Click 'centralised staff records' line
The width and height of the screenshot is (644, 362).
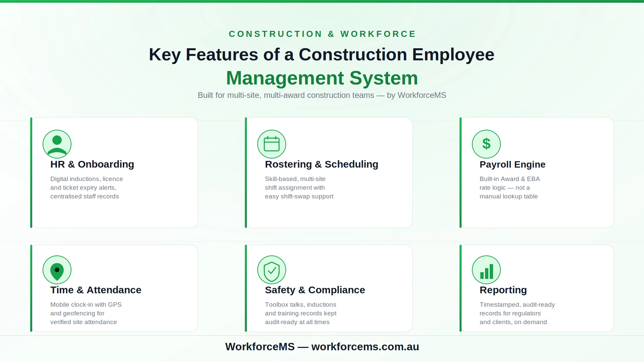click(85, 196)
